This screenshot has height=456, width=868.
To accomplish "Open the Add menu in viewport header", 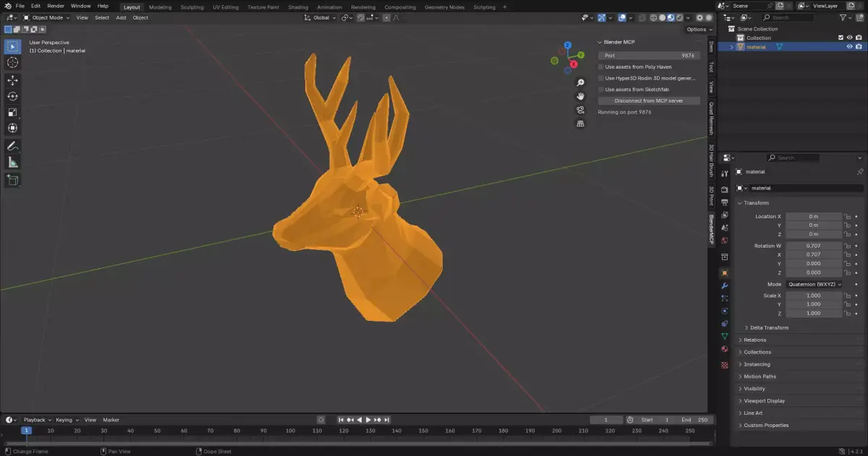I will (121, 17).
